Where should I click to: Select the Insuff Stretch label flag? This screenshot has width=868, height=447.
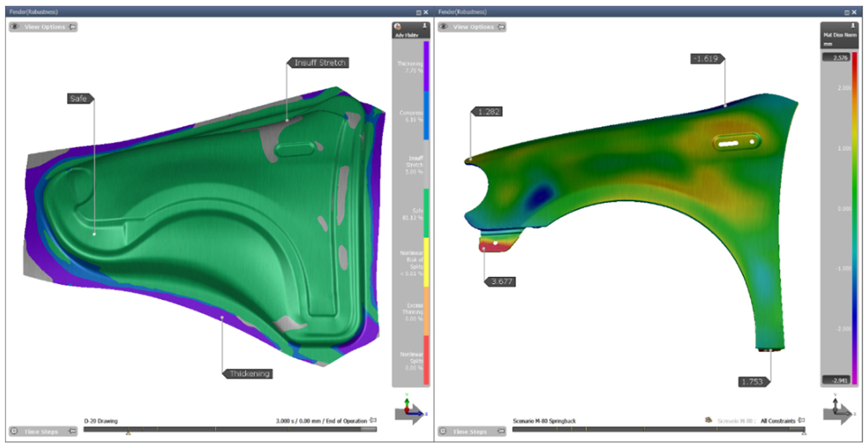319,63
